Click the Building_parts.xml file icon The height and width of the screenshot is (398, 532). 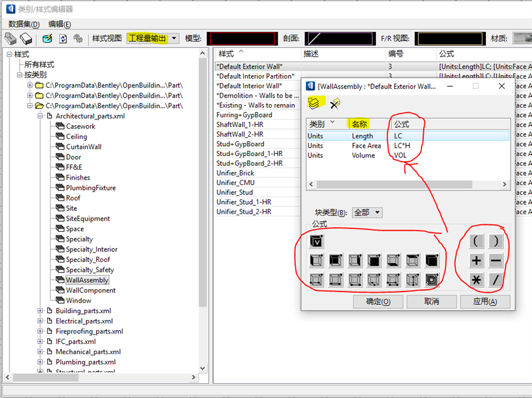50,310
